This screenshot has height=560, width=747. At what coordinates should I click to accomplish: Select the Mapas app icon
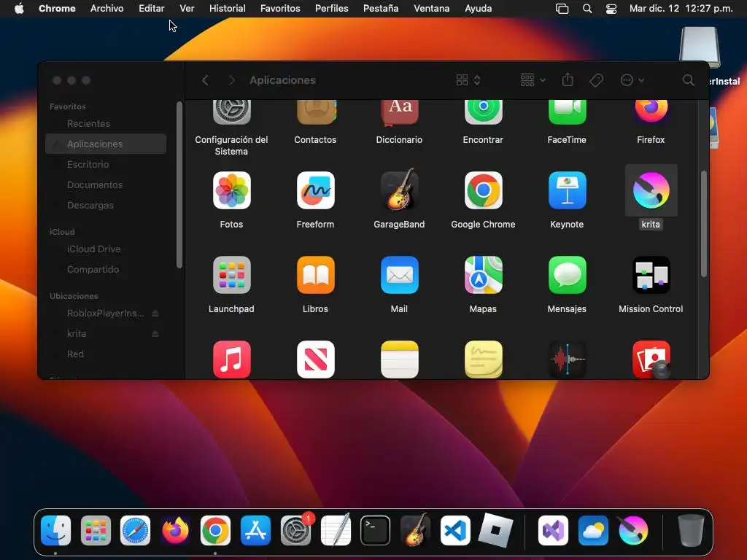point(483,275)
